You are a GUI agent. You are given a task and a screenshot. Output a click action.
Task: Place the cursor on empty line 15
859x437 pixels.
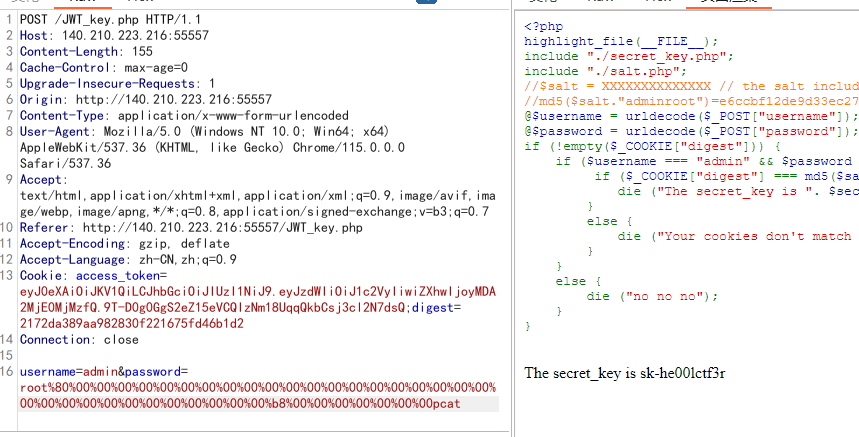click(x=258, y=355)
